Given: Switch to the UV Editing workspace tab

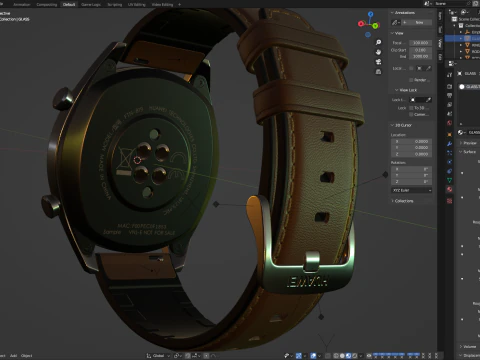Looking at the screenshot, I should point(136,5).
